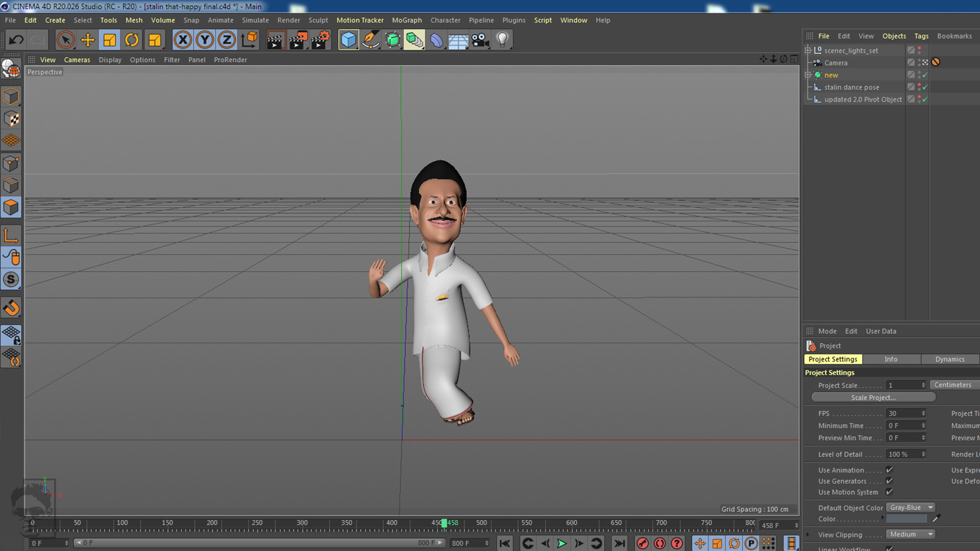Click the color picker eyedropper
The image size is (980, 551).
tap(936, 519)
